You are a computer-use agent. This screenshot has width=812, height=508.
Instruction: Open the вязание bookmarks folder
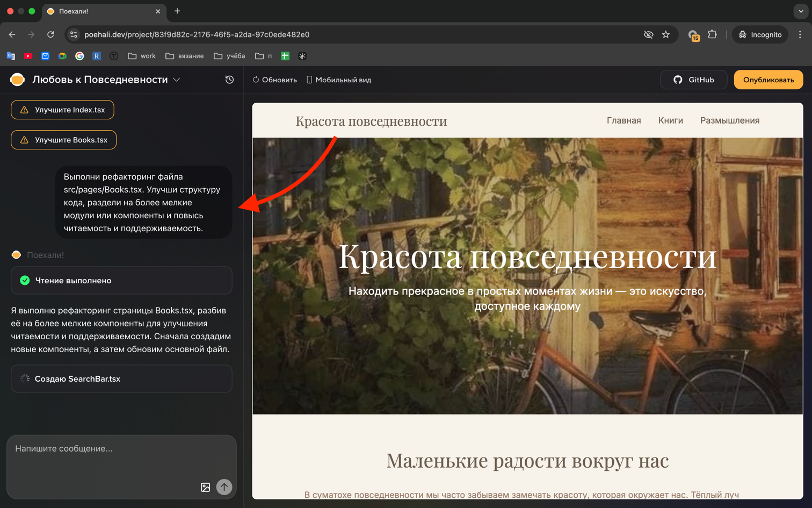click(x=184, y=55)
